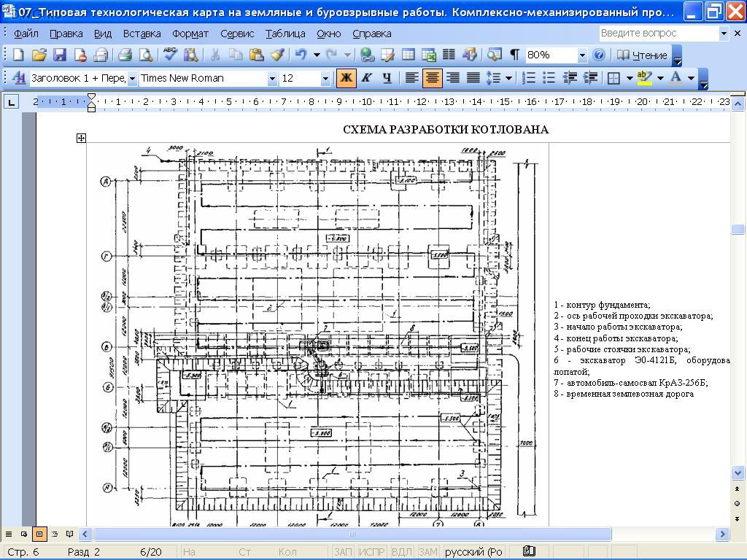The height and width of the screenshot is (560, 747).
Task: Enable justified text alignment
Action: coord(473,78)
